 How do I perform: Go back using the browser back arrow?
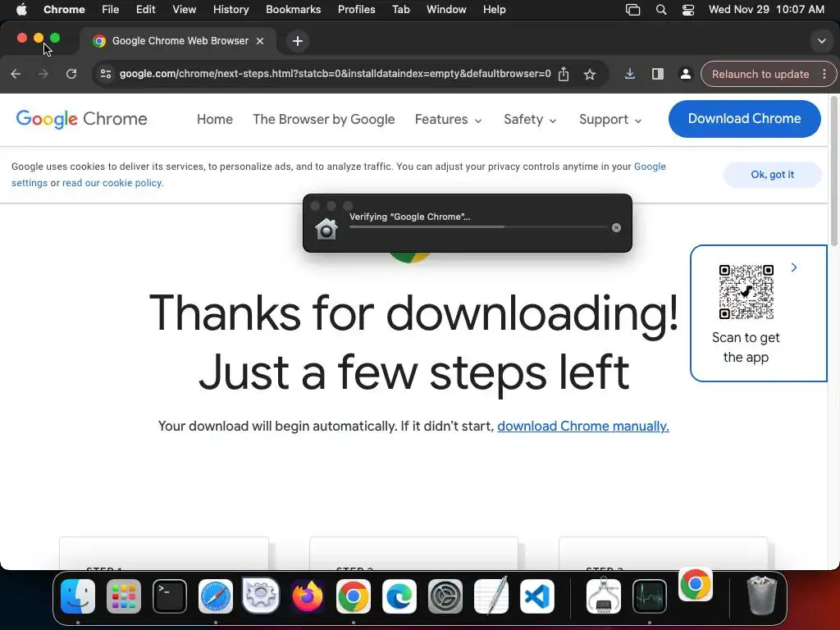coord(16,74)
